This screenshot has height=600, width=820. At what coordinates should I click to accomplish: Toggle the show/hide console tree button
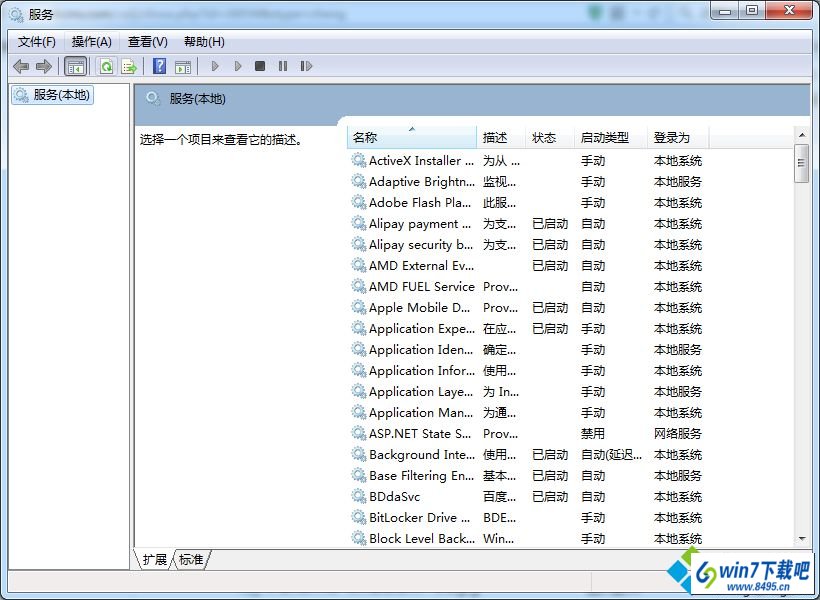coord(75,66)
